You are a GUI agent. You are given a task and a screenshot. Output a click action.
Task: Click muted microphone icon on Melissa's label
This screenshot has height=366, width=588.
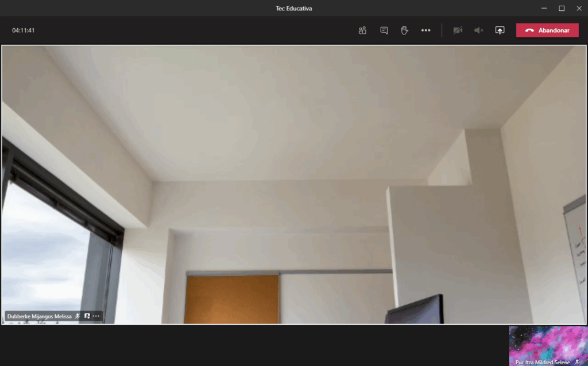pyautogui.click(x=78, y=316)
